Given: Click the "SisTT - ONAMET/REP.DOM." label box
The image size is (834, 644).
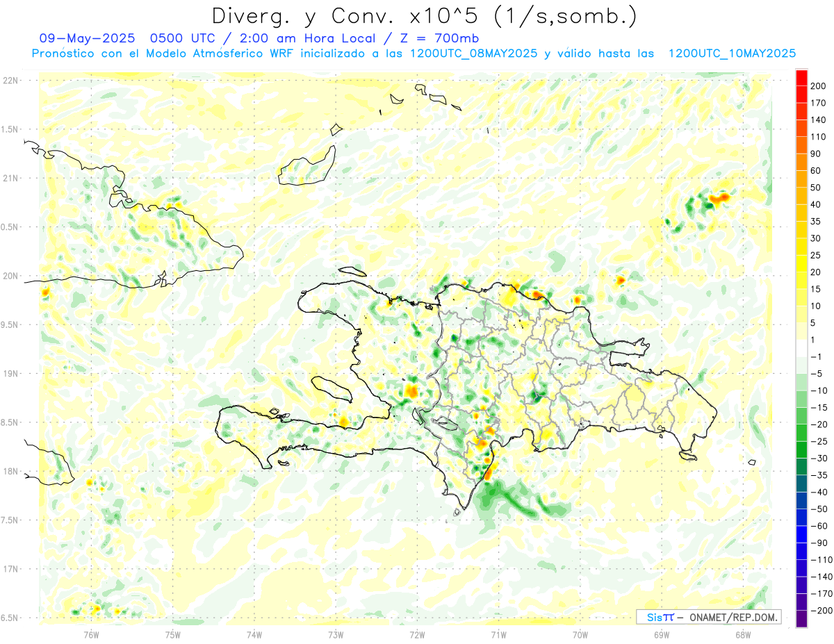Looking at the screenshot, I should click(x=708, y=617).
